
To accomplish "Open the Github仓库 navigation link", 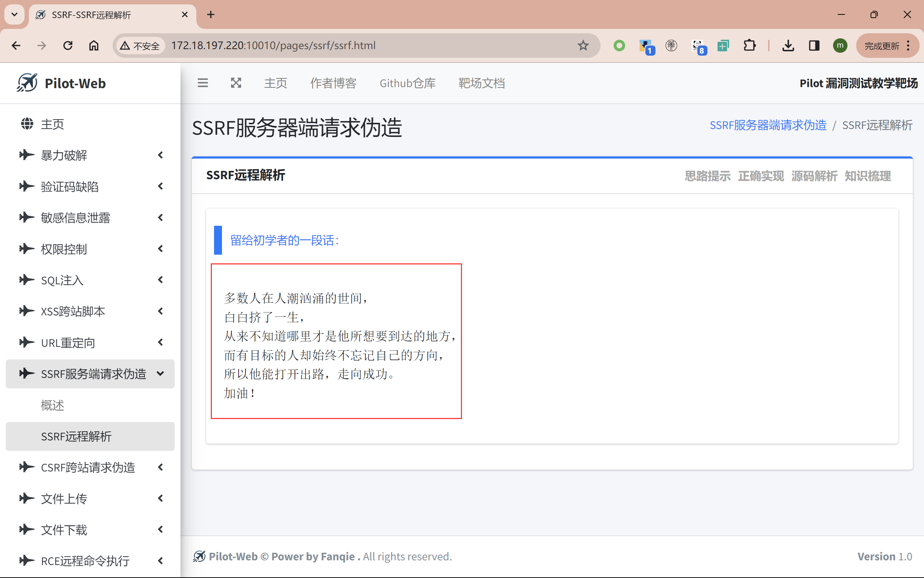I will (x=407, y=83).
